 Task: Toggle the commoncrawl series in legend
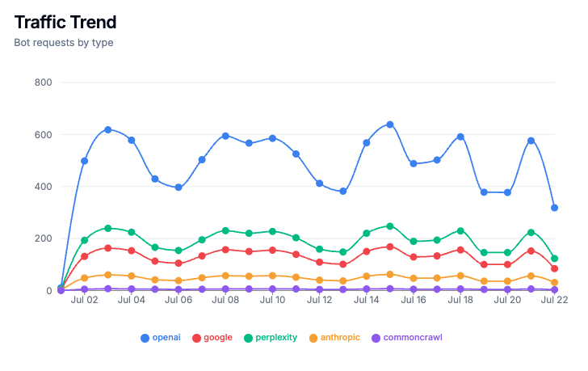pyautogui.click(x=407, y=338)
